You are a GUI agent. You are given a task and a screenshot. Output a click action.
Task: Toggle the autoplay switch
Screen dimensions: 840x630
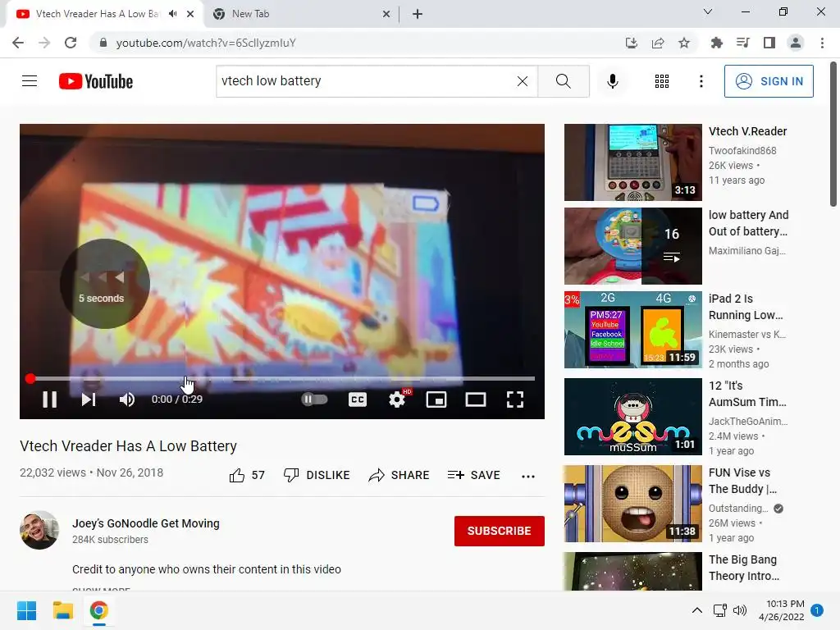[314, 399]
